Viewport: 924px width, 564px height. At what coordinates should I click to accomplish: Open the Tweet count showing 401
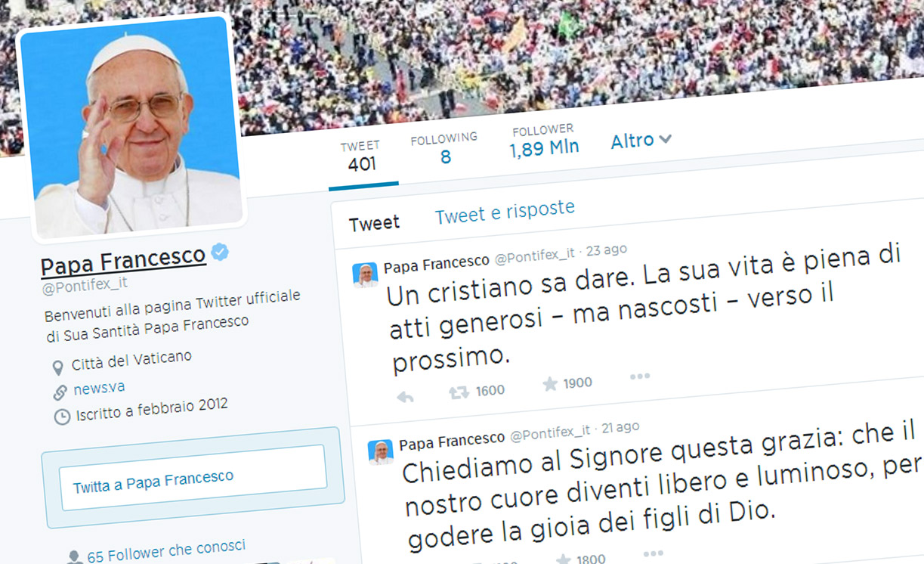(360, 156)
